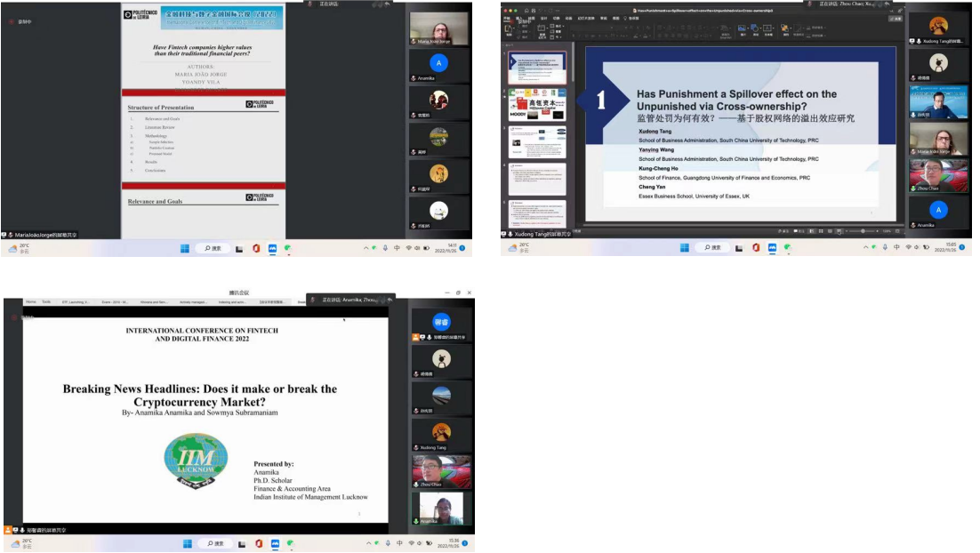Toggle '中' input method indicator below Cryptocurrency slide
The height and width of the screenshot is (553, 980).
pos(398,543)
